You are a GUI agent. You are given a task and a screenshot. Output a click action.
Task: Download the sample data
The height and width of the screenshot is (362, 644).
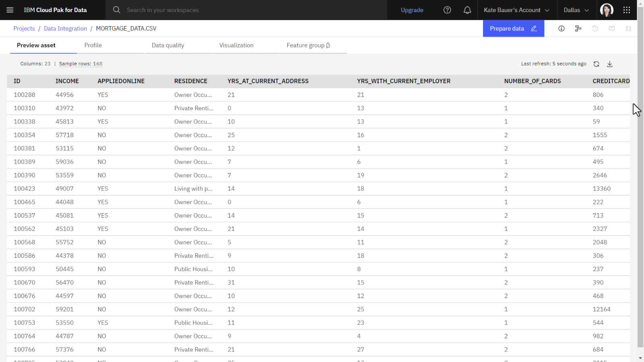pyautogui.click(x=610, y=64)
